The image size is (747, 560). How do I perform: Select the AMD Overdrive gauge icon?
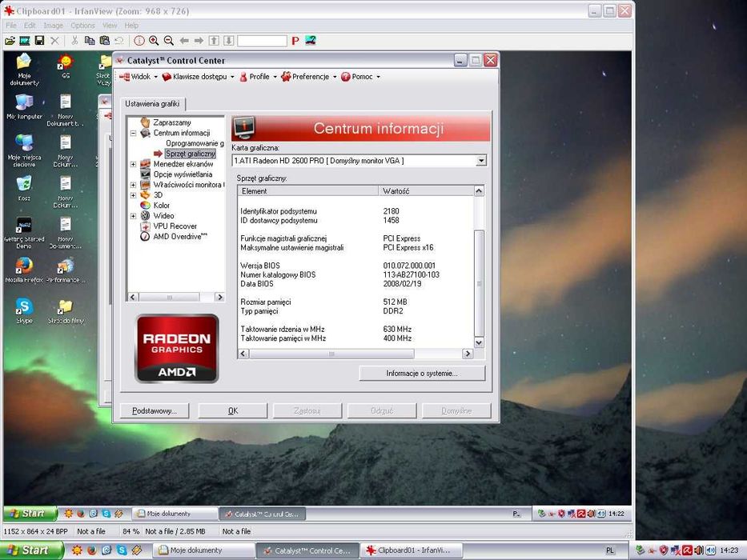click(145, 237)
